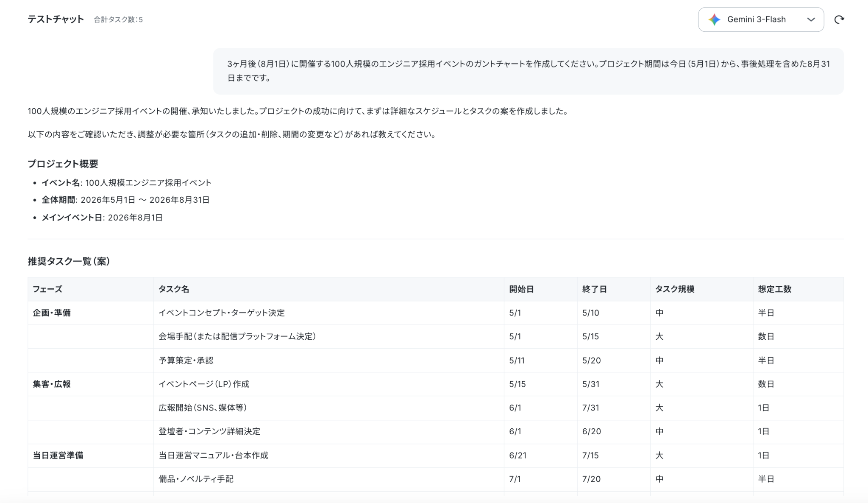868x503 pixels.
Task: Click the task "イベントページ（LP）作成"
Action: click(204, 384)
